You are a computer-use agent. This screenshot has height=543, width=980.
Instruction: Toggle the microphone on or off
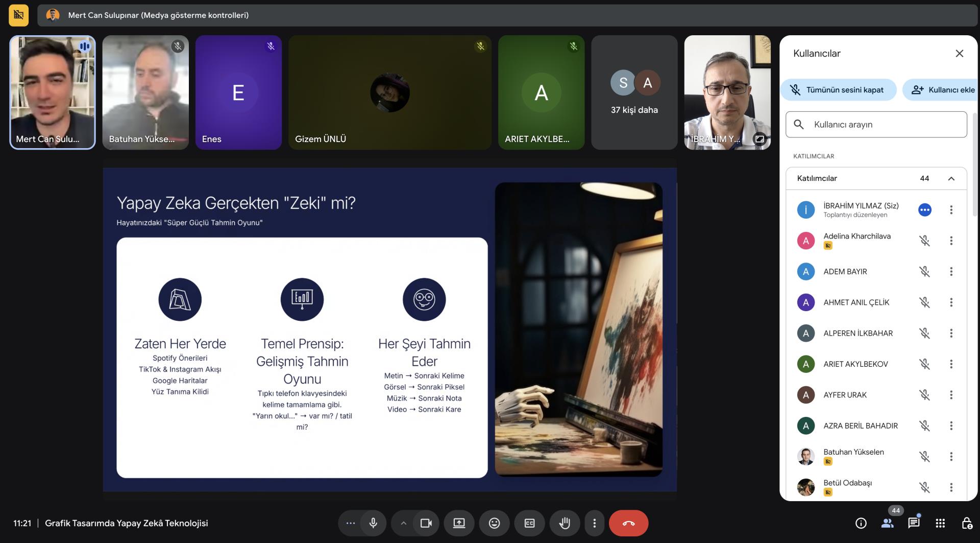pyautogui.click(x=373, y=523)
